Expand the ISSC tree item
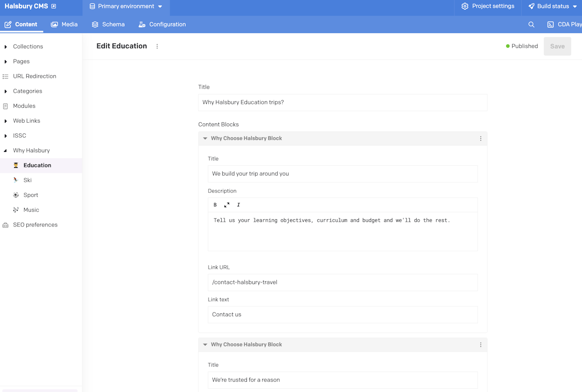Image resolution: width=582 pixels, height=392 pixels. point(6,136)
